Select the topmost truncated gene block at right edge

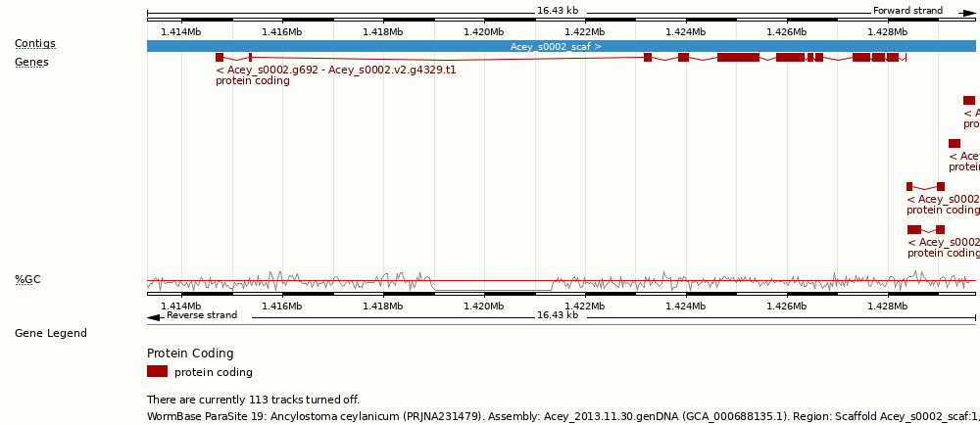point(969,101)
